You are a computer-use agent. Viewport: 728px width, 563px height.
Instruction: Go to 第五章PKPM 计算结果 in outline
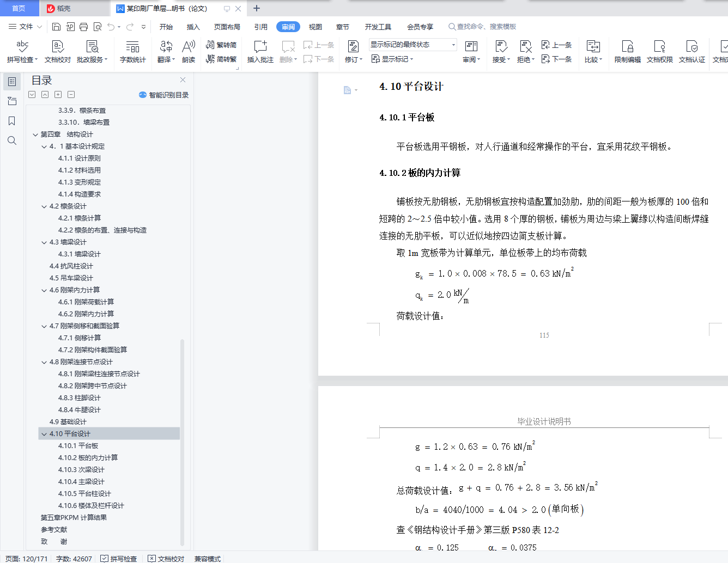[x=74, y=518]
